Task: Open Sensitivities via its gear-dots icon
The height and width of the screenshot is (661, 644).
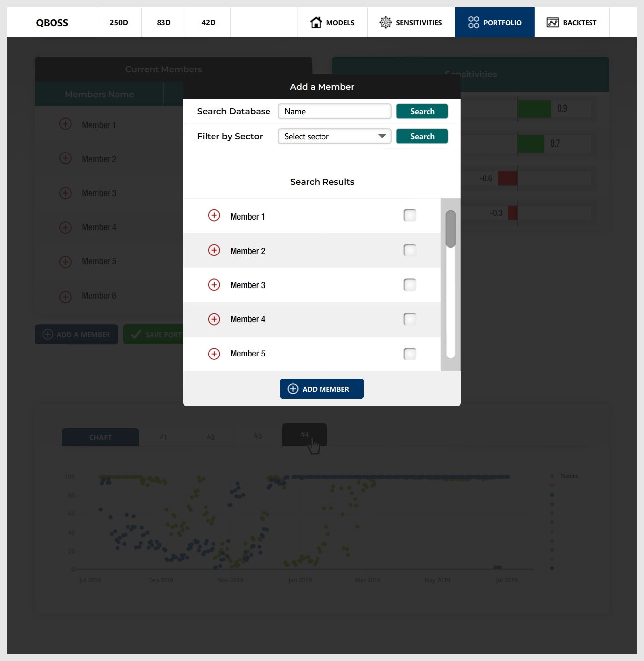Action: (385, 22)
